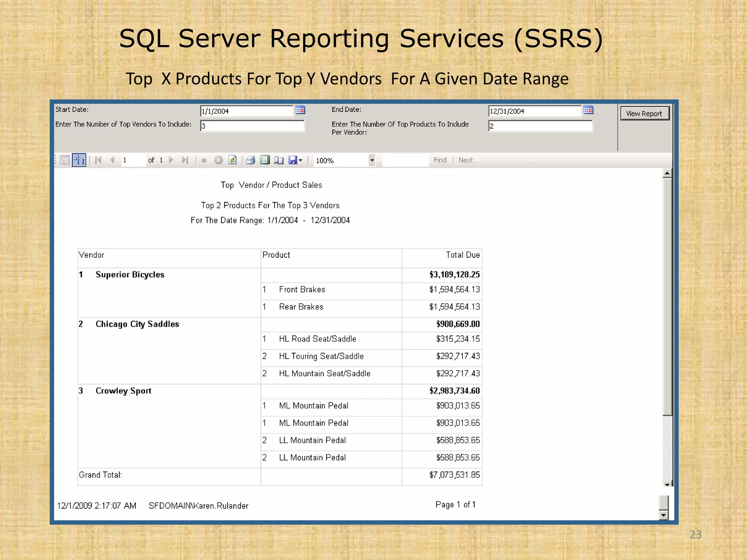This screenshot has width=747, height=560.
Task: Click the report scrollbar up arrow
Action: coord(667,174)
